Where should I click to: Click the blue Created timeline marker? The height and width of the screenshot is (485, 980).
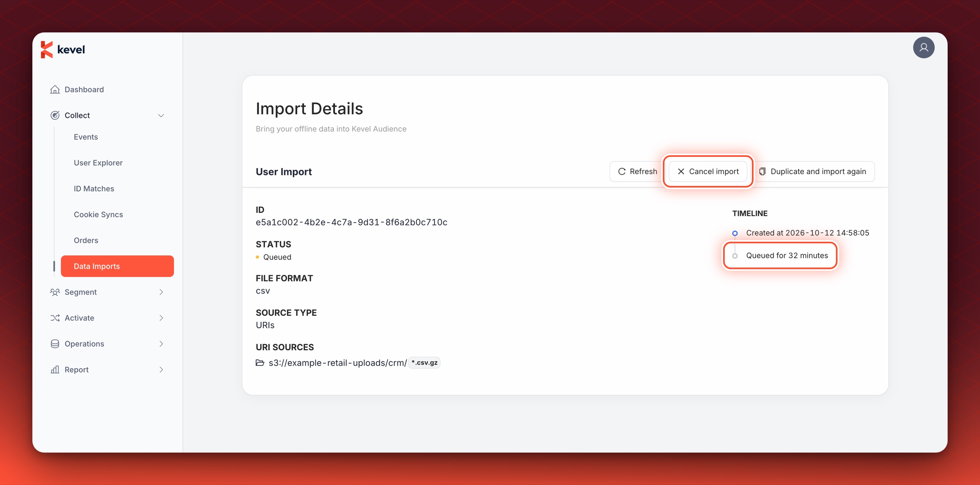point(735,233)
